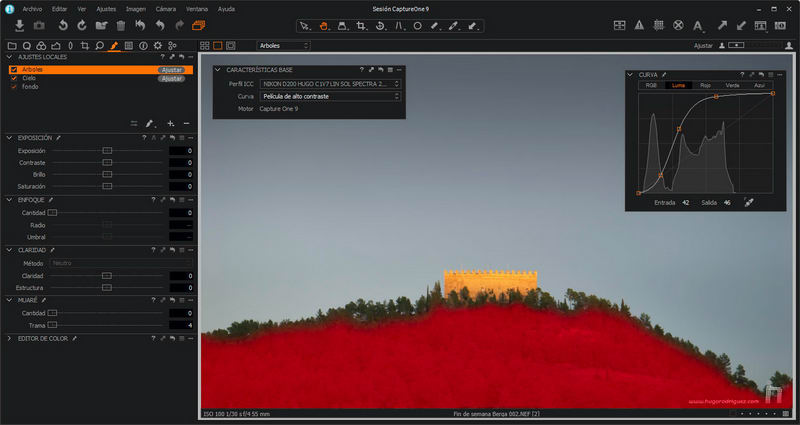Uncheck the Arboles layer checkbox
Image resolution: width=800 pixels, height=425 pixels.
pos(14,69)
